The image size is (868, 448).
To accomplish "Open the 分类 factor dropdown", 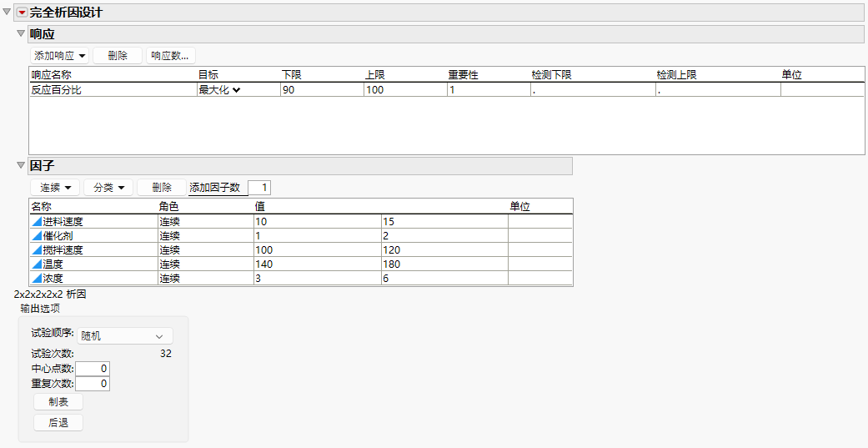I will (x=108, y=188).
